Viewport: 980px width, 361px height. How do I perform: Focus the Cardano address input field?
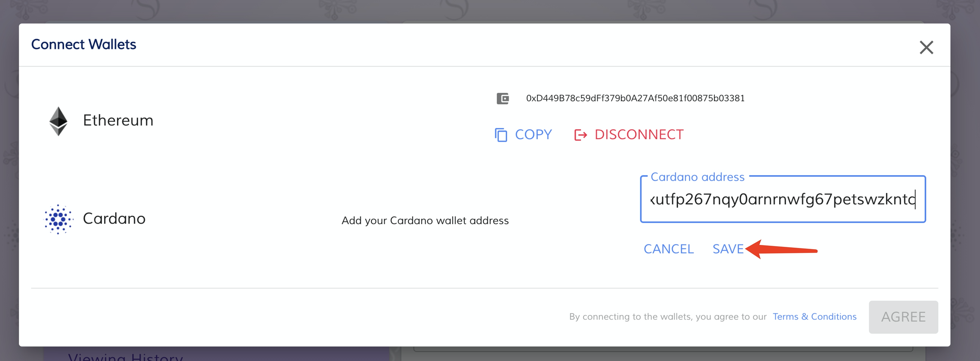pos(782,199)
